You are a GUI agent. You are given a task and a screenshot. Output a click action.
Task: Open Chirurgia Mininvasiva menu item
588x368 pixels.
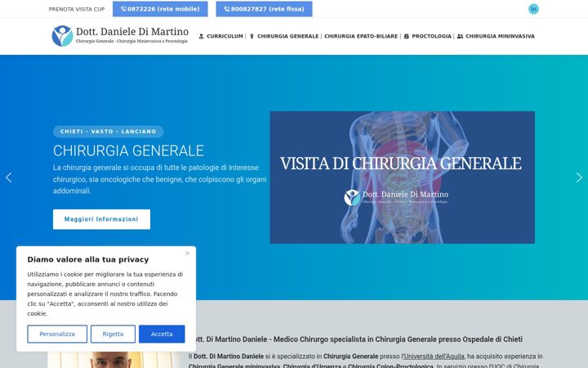pyautogui.click(x=496, y=37)
